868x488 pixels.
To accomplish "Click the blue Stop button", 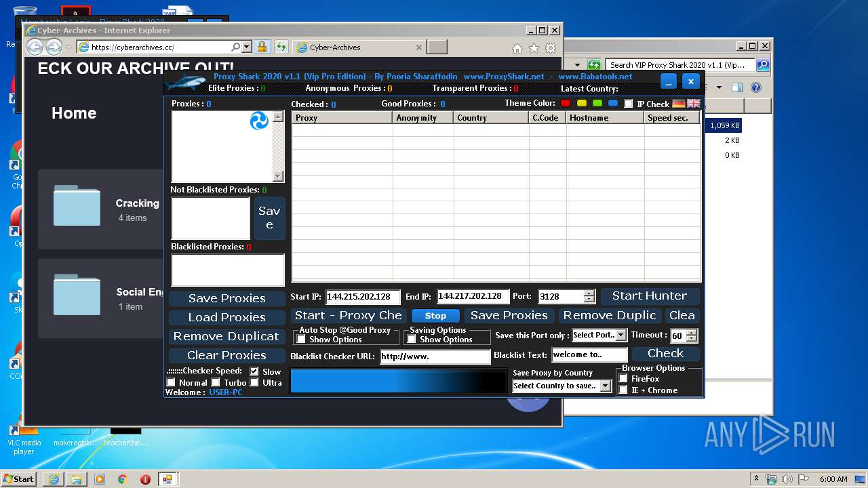I will pos(435,316).
